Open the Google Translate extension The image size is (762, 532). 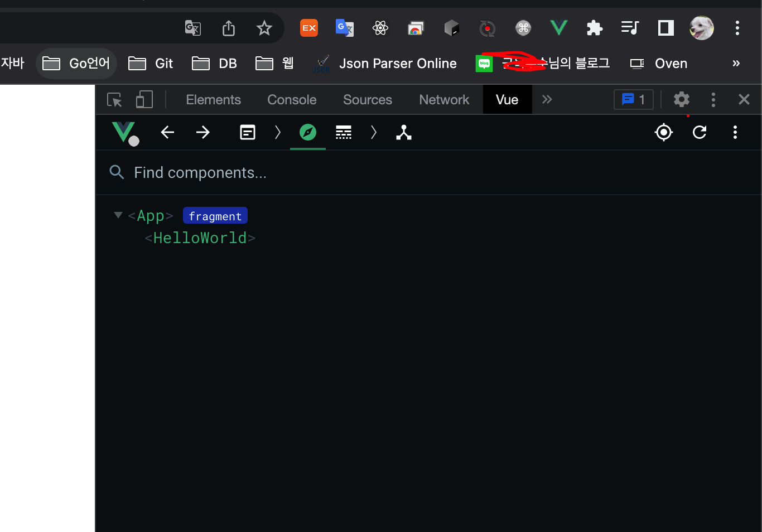pyautogui.click(x=345, y=28)
